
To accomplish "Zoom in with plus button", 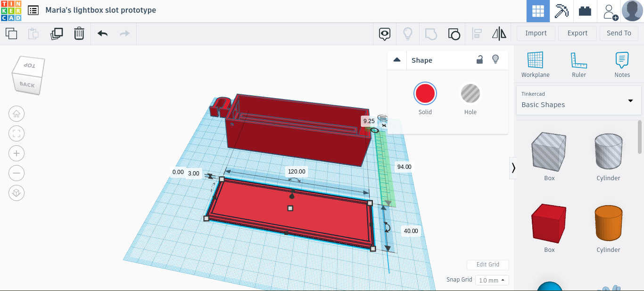I will 17,153.
